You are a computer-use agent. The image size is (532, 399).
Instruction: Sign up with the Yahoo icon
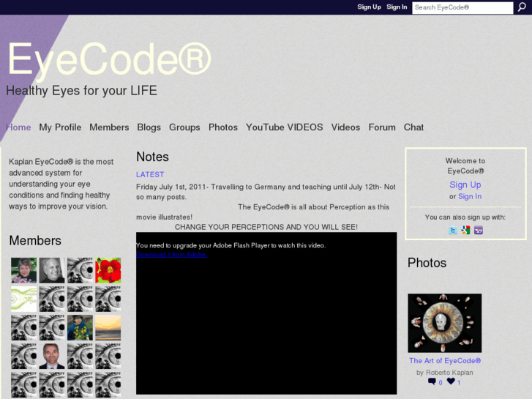479,231
